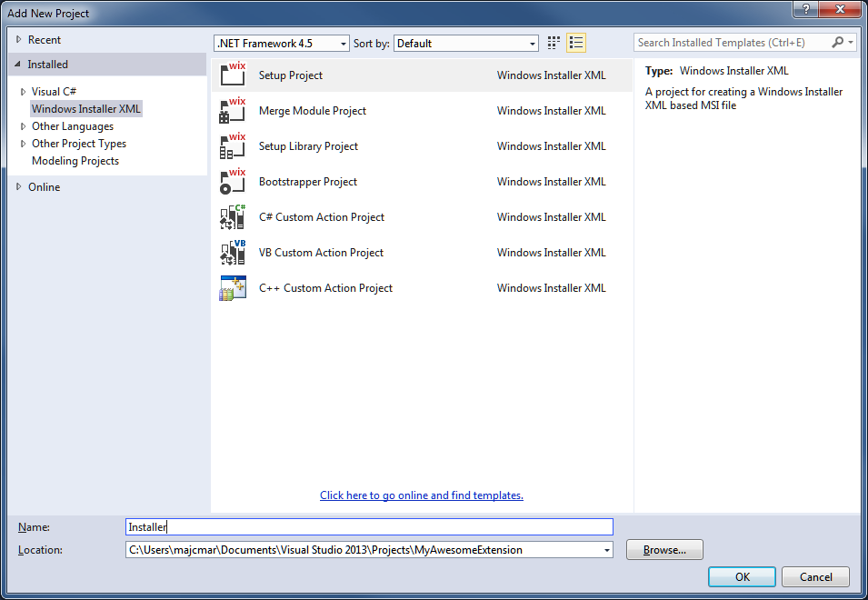
Task: Select Other Languages category label
Action: [73, 126]
